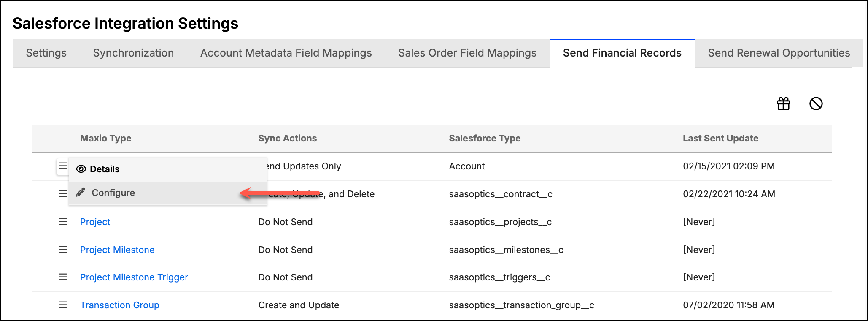Click the gift box icon above the table
The width and height of the screenshot is (868, 321).
point(783,103)
